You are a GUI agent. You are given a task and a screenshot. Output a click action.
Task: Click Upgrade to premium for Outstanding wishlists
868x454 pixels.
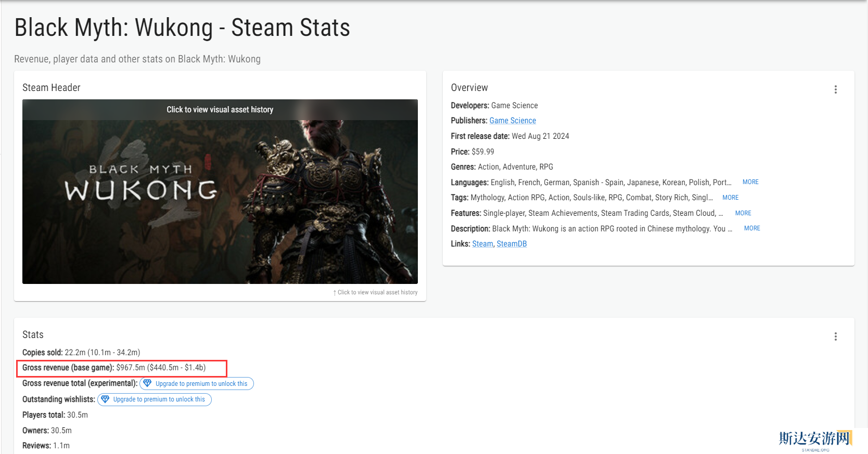[x=159, y=399]
